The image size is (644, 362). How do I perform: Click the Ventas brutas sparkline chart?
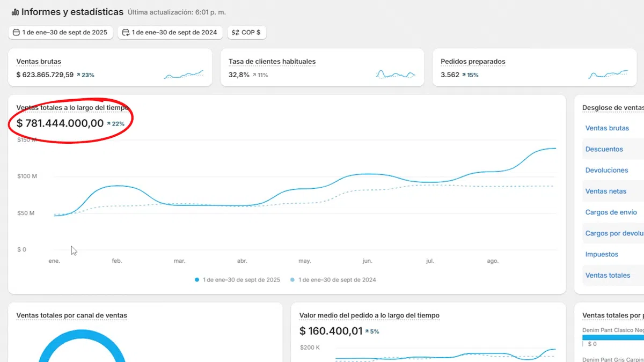184,75
